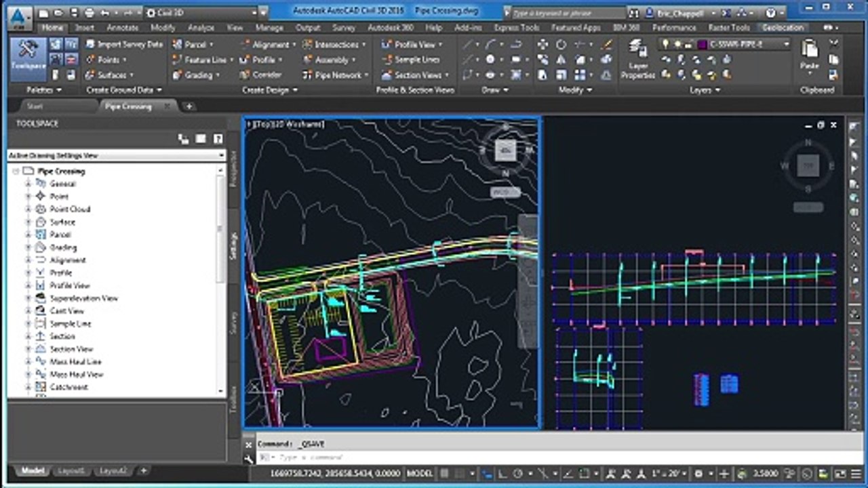
Task: Click the help question mark in Toolspace
Action: click(218, 138)
